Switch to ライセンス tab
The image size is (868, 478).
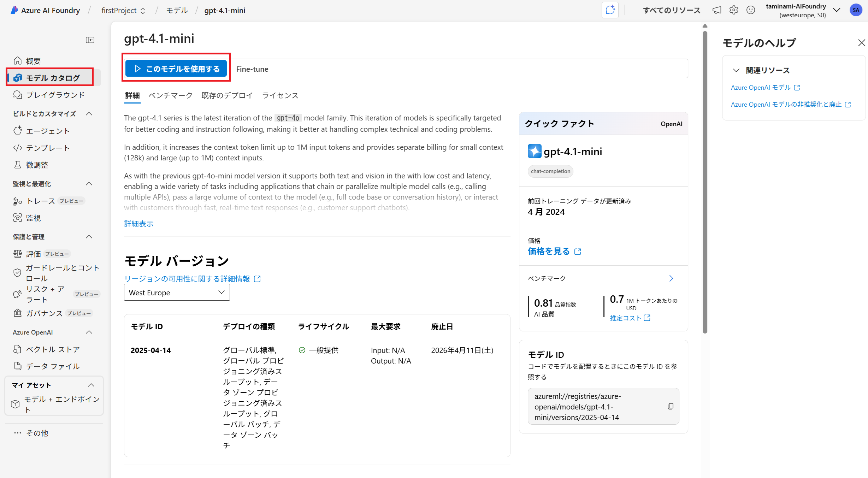click(x=280, y=95)
